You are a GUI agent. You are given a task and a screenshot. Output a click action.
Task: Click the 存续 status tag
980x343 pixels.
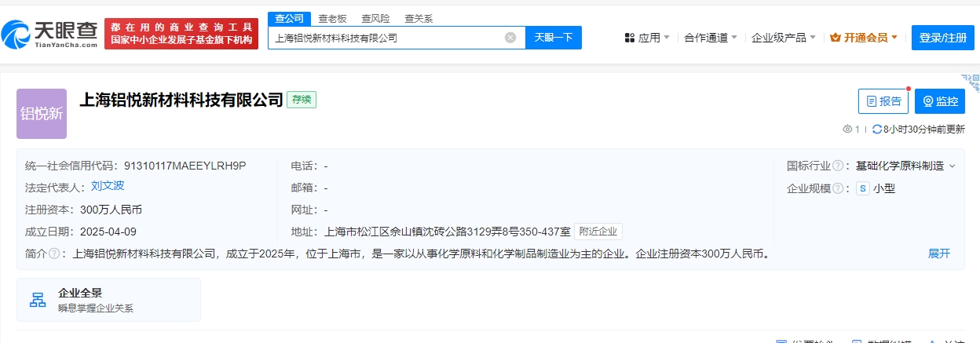pyautogui.click(x=302, y=100)
